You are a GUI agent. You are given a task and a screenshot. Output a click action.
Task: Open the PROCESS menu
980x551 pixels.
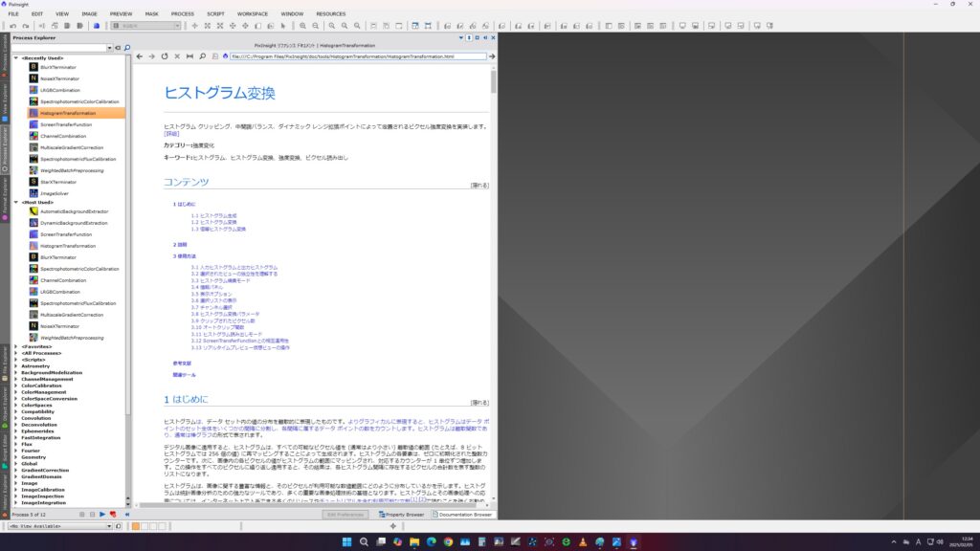[183, 13]
